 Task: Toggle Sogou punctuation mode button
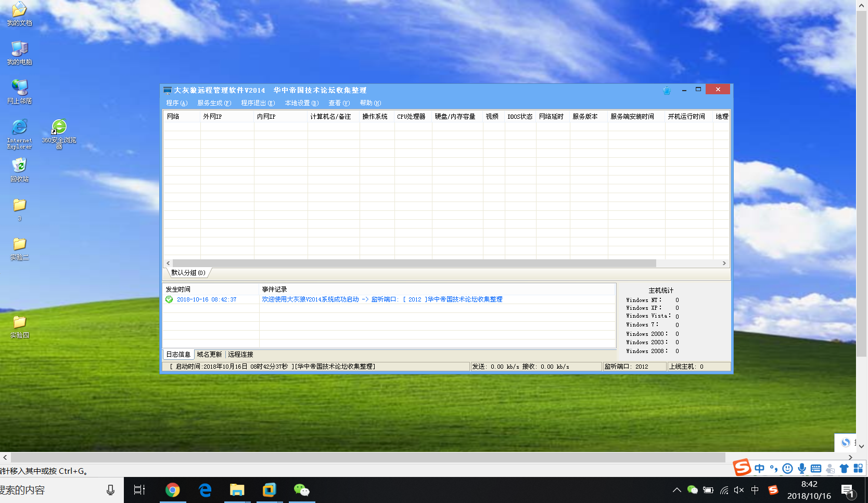coord(774,469)
